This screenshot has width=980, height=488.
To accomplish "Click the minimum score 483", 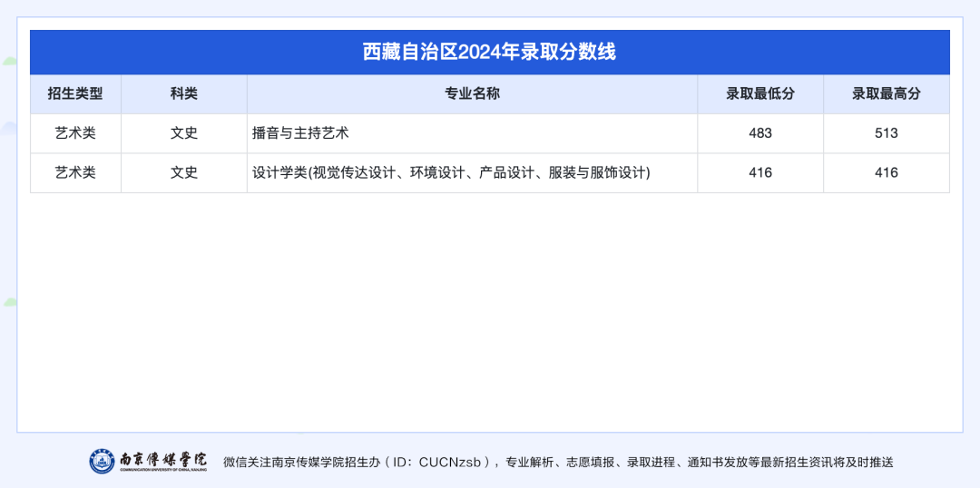I will [x=760, y=133].
